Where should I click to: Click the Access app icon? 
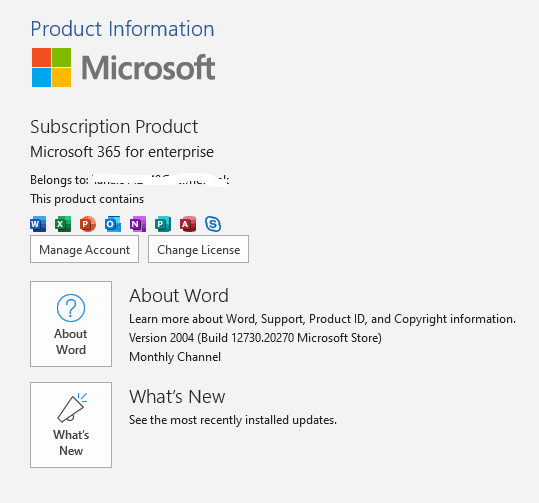[188, 224]
